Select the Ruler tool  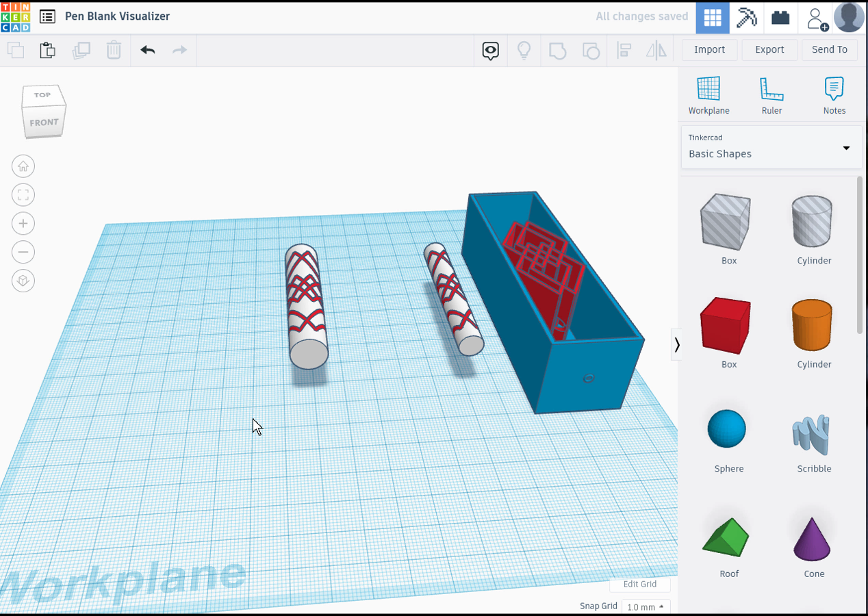click(771, 96)
